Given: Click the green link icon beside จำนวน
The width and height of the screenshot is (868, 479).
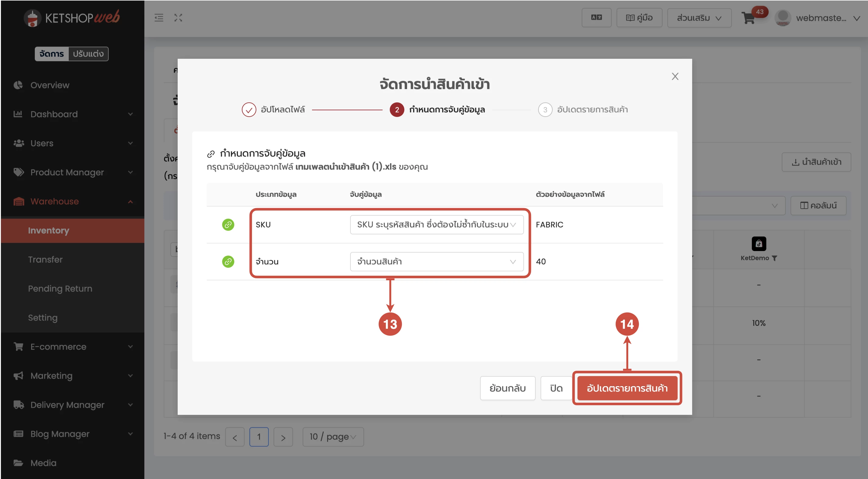Looking at the screenshot, I should pos(228,261).
